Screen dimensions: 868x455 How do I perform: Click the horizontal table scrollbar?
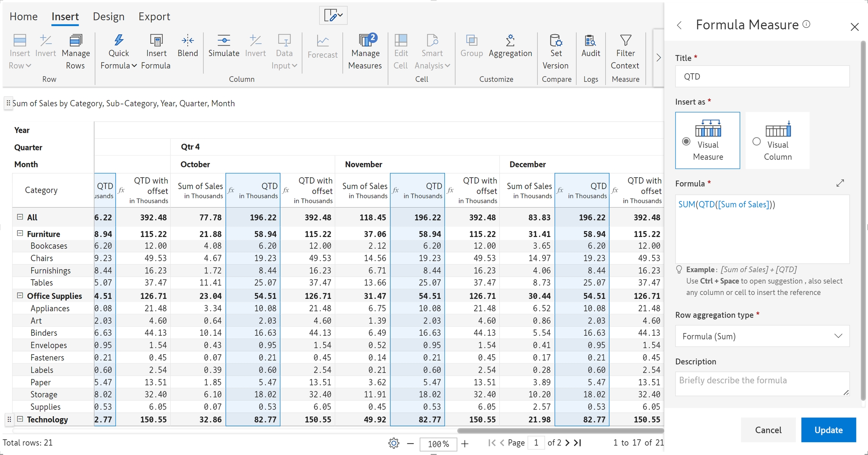click(560, 431)
